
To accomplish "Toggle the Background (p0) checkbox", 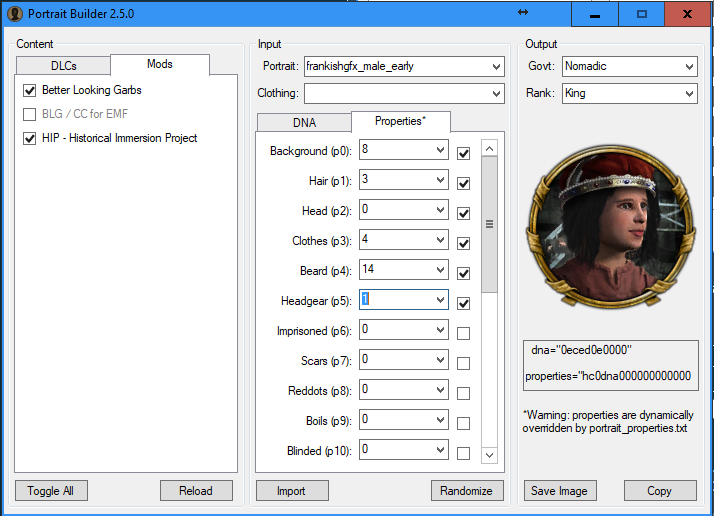I will coord(464,153).
